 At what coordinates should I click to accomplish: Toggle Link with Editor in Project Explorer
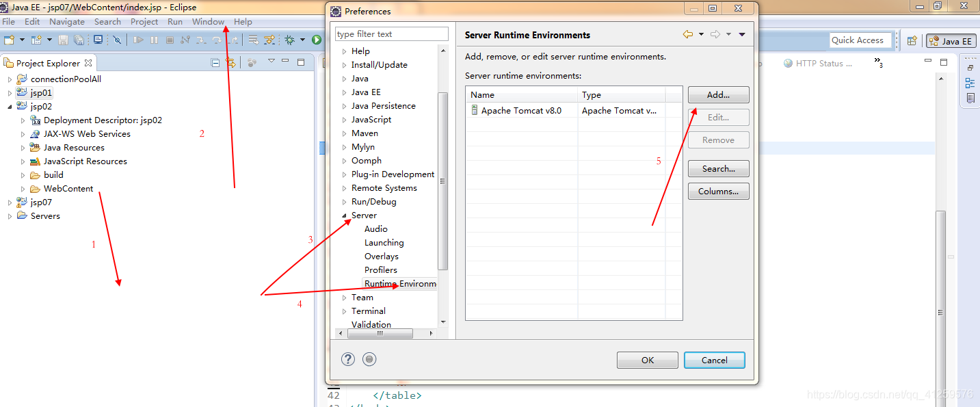230,63
